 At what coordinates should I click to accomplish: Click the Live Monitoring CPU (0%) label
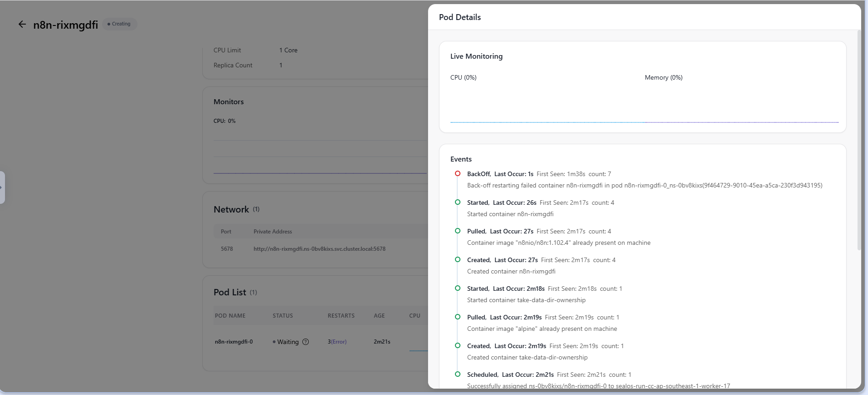click(x=463, y=78)
